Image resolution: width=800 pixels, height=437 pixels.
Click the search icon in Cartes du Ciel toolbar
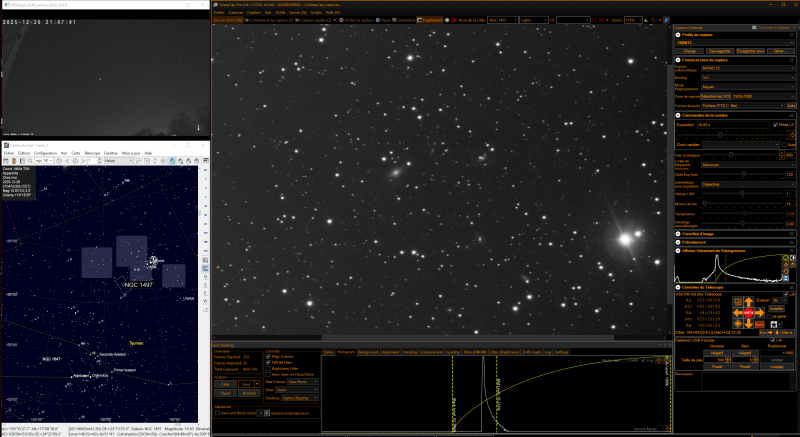[x=30, y=161]
